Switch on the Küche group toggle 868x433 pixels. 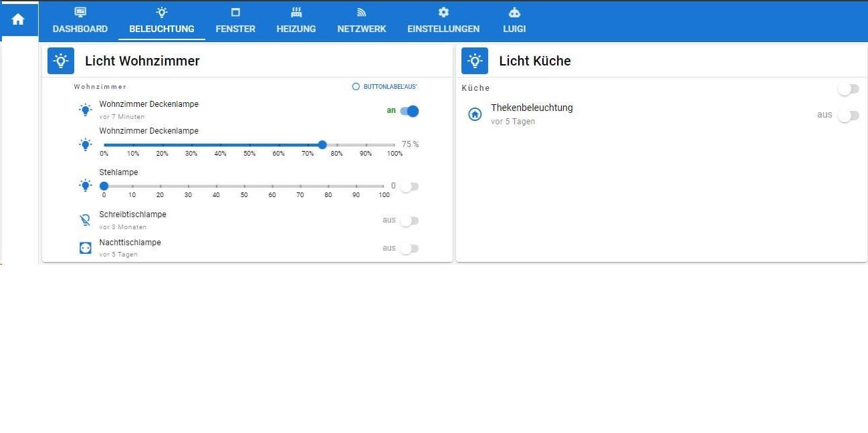(849, 89)
